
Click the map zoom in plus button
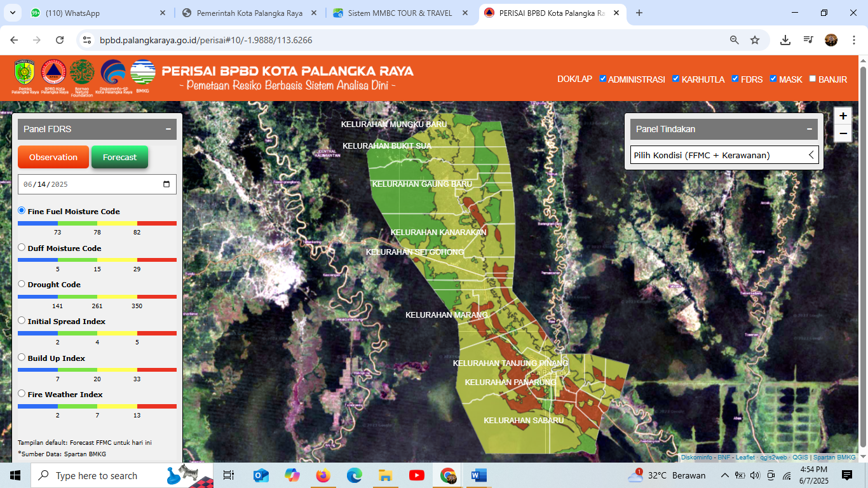[x=843, y=116]
